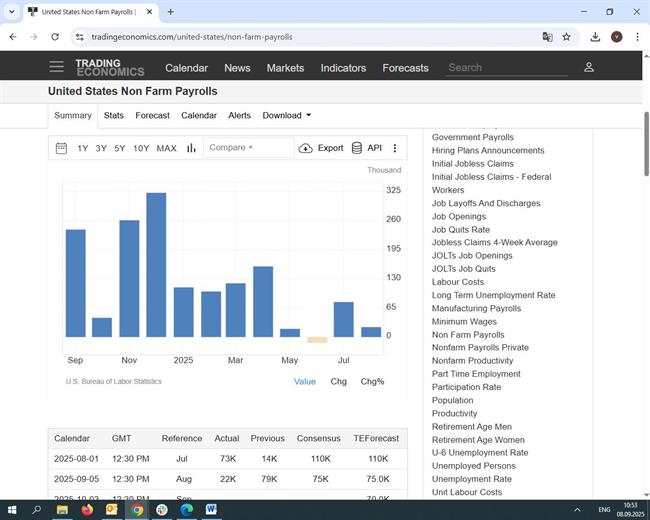
Task: Show chart as Value
Action: point(305,381)
